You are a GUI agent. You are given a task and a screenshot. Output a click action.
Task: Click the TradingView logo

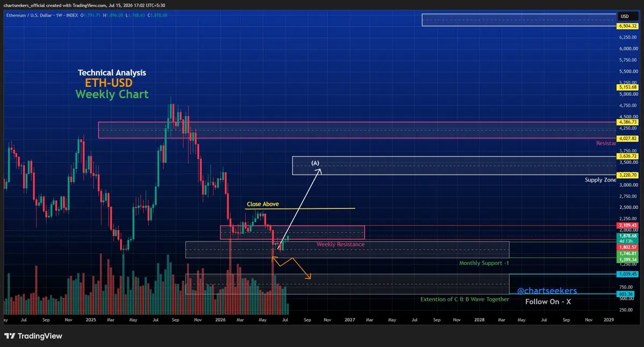click(x=33, y=336)
